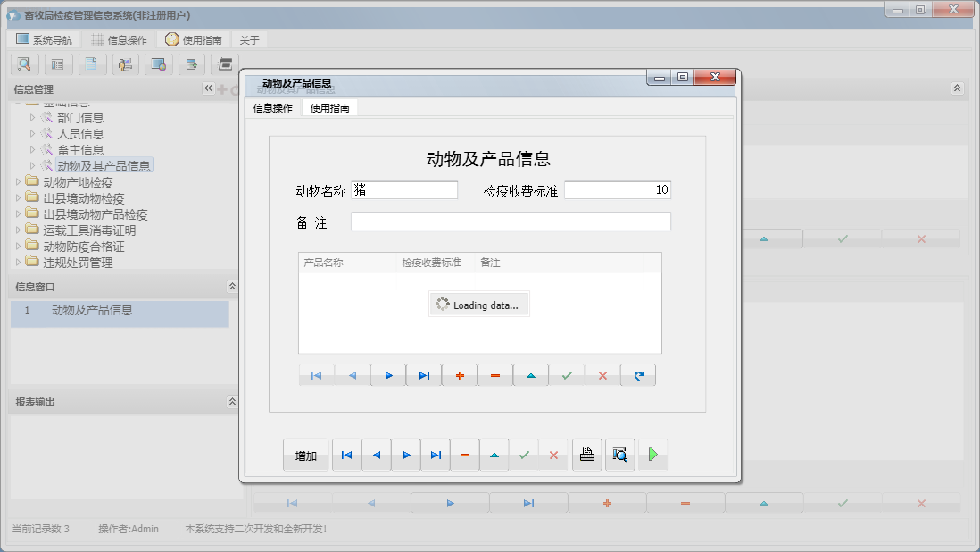Select 出县境动物产品检疫 folder
The image size is (980, 552).
[95, 214]
